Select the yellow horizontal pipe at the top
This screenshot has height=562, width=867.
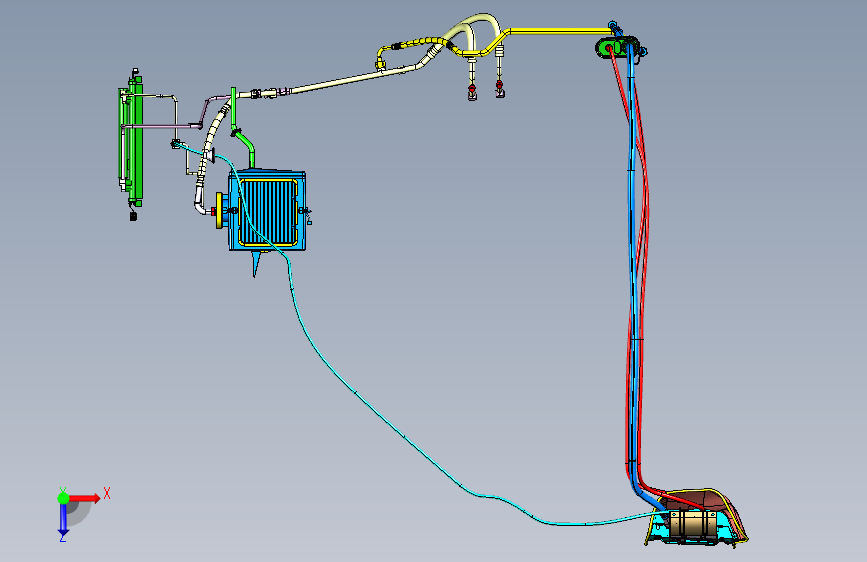click(x=558, y=31)
